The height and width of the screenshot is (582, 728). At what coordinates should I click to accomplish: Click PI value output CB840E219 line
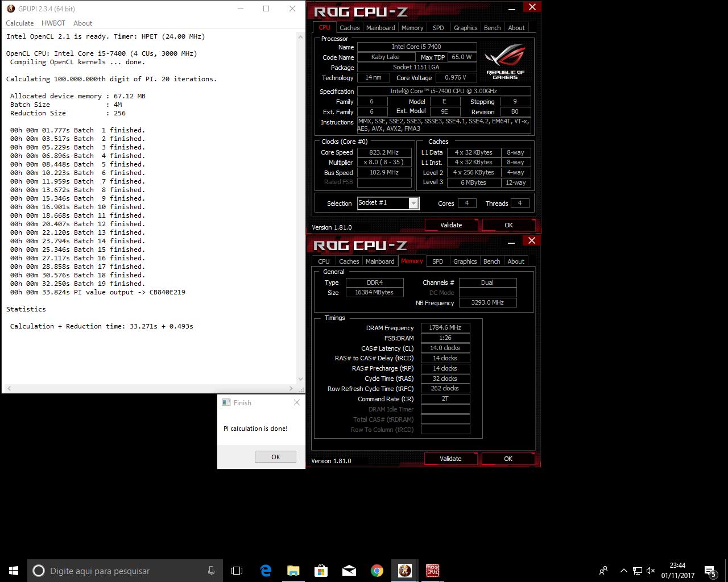(x=97, y=292)
